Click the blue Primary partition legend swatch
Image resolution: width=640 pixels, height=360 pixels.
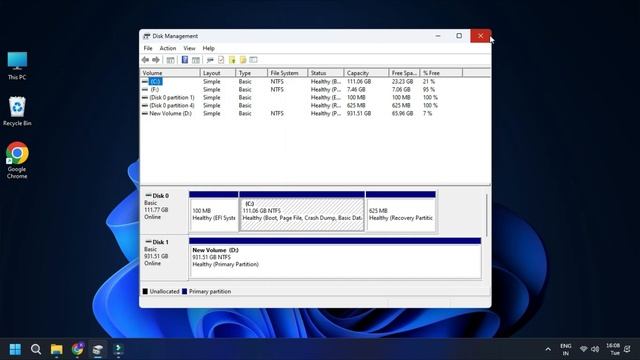tap(184, 291)
